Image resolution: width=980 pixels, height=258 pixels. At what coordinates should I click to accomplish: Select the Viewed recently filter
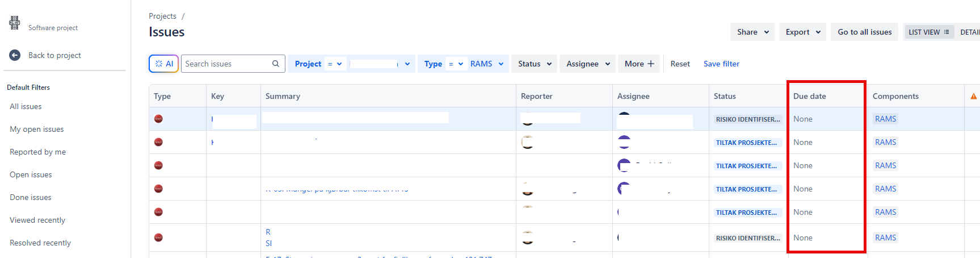tap(37, 220)
